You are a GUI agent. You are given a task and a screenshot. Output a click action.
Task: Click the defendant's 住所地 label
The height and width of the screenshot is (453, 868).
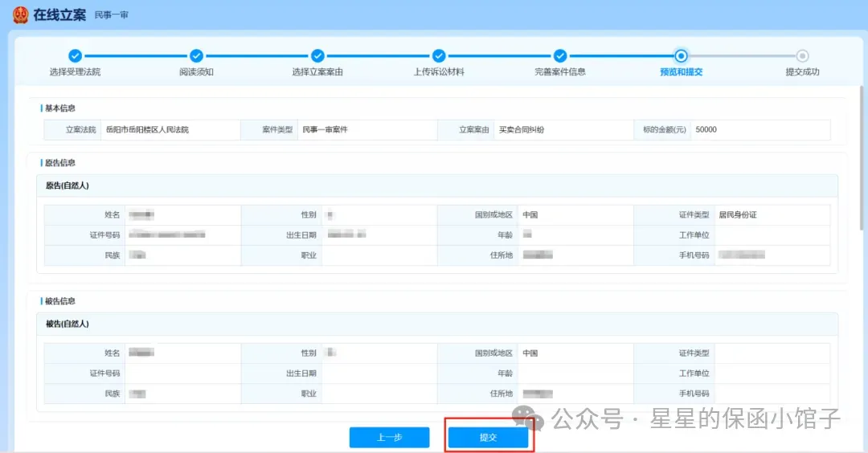click(502, 394)
